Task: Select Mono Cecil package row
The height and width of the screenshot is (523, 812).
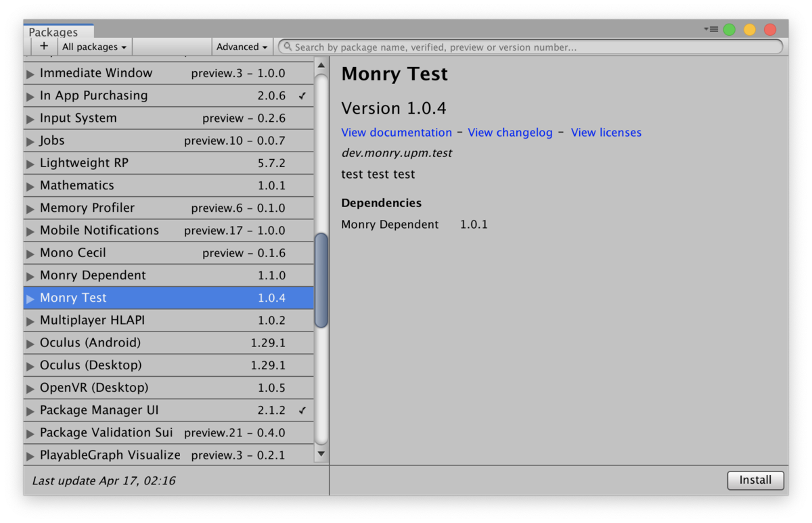Action: (168, 252)
